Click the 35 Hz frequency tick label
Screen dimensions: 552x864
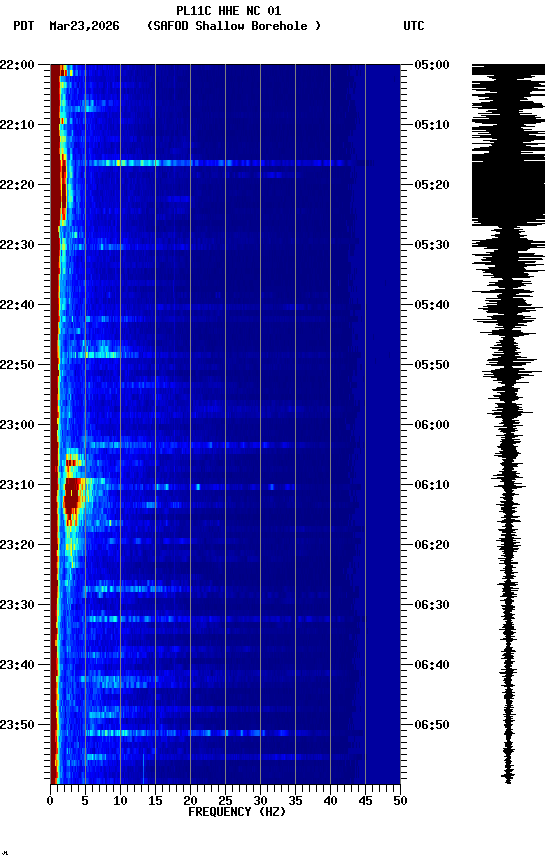coord(295,801)
